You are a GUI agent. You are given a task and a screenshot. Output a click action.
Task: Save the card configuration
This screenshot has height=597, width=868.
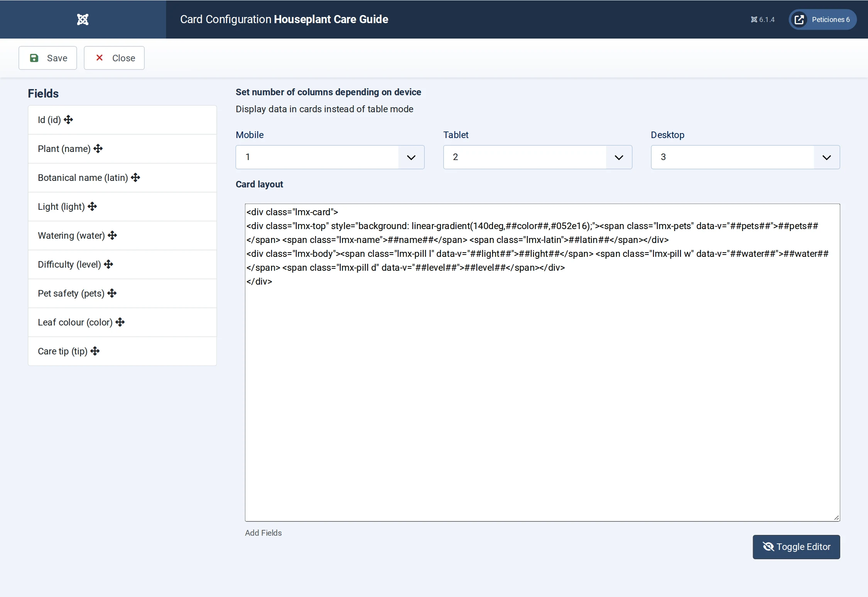(x=48, y=58)
